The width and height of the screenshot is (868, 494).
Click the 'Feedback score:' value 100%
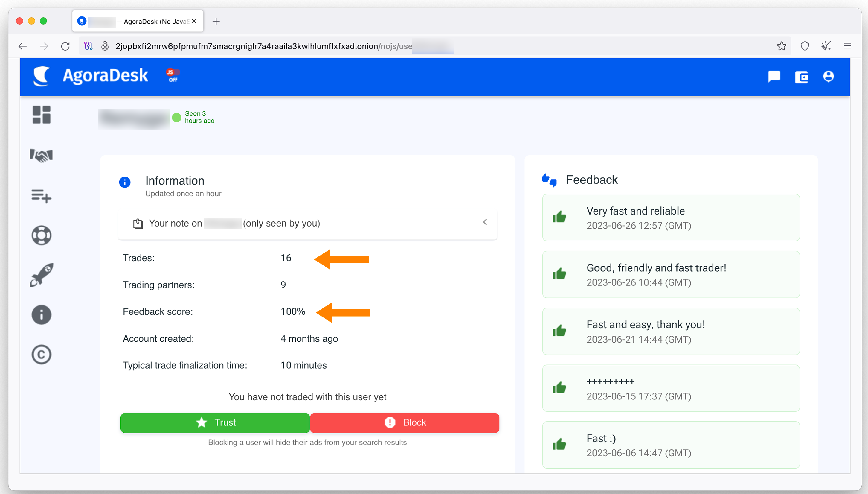pos(293,312)
